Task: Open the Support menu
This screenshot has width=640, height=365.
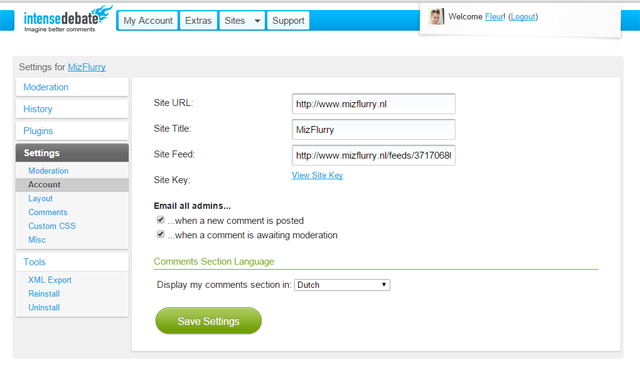Action: pos(288,20)
